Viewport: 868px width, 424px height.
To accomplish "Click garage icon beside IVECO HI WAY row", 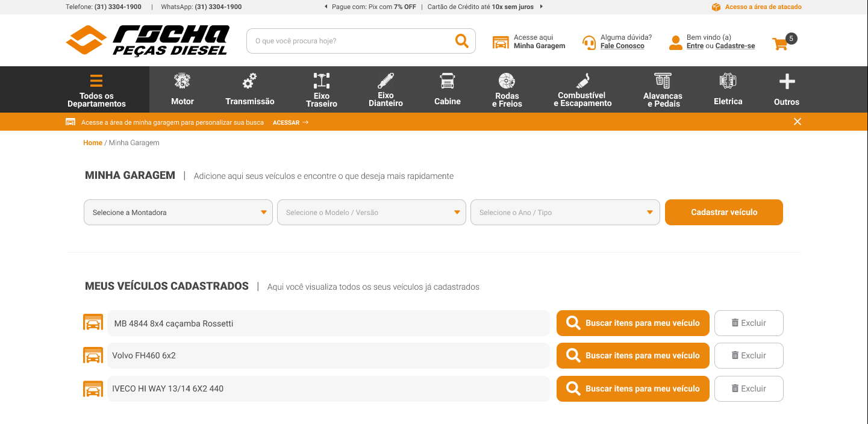I will (x=93, y=388).
